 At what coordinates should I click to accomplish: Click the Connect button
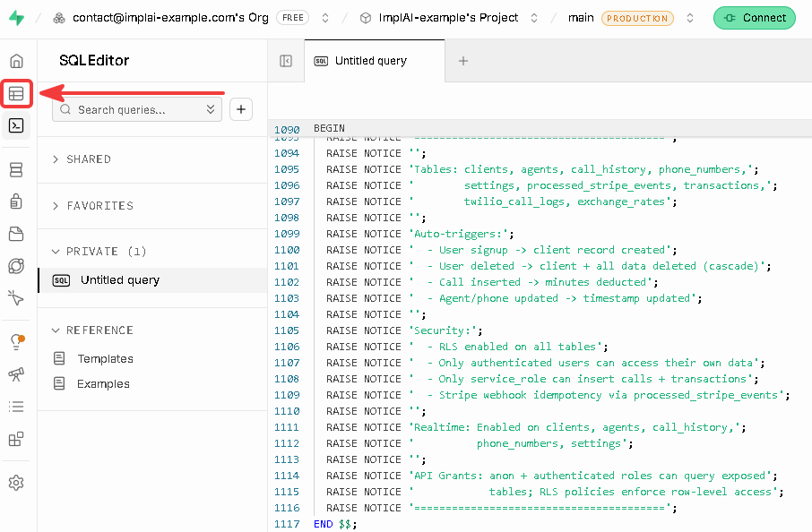pos(755,18)
